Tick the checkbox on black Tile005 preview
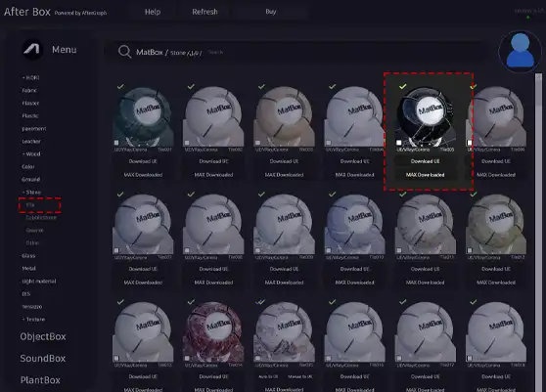Viewport: 546px width, 392px height. click(x=399, y=143)
